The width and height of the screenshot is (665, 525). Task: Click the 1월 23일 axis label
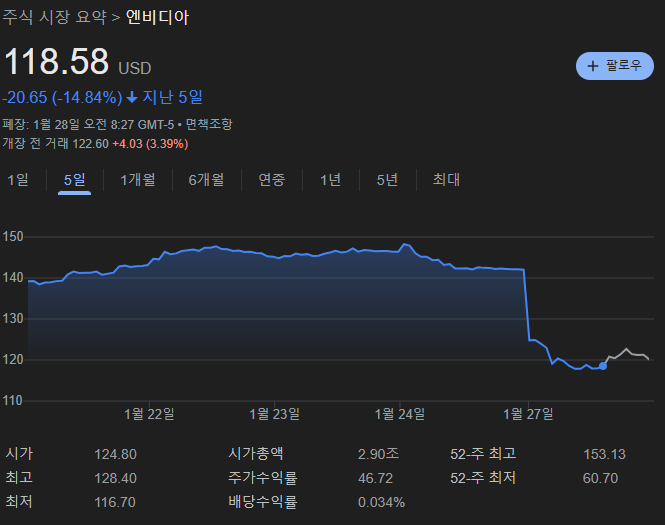tap(274, 414)
